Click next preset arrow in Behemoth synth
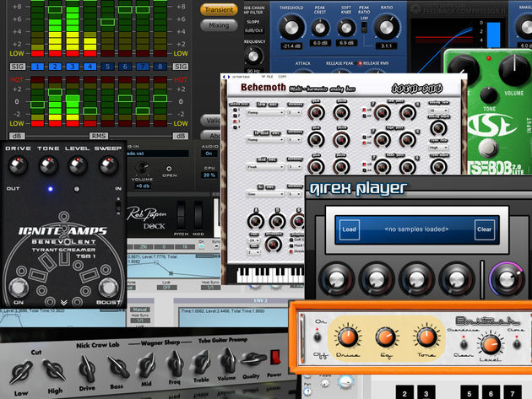The image size is (532, 399). 228,77
